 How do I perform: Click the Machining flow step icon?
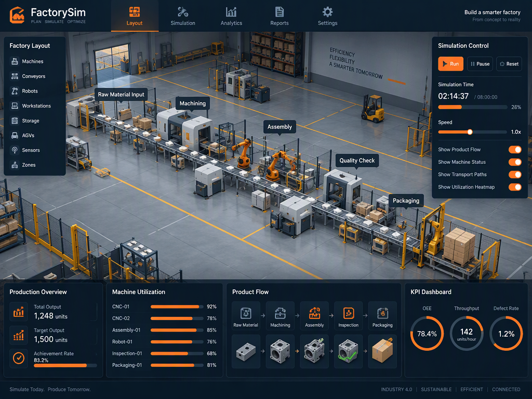(280, 313)
